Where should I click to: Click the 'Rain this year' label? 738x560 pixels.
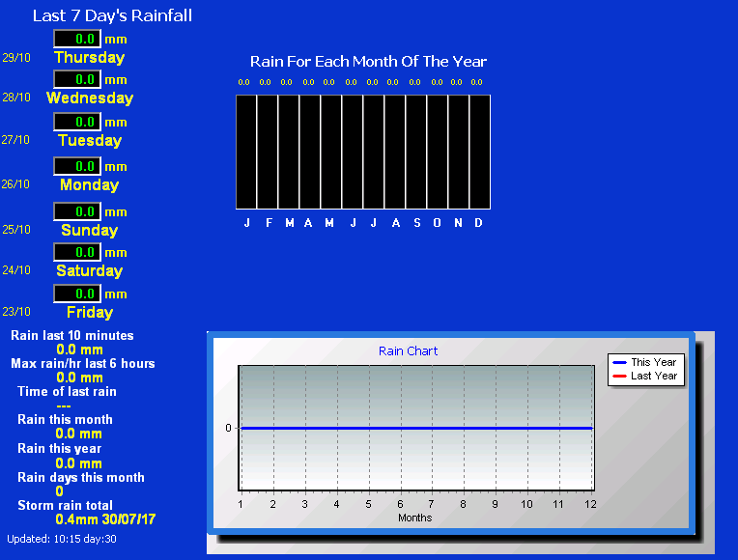[59, 448]
